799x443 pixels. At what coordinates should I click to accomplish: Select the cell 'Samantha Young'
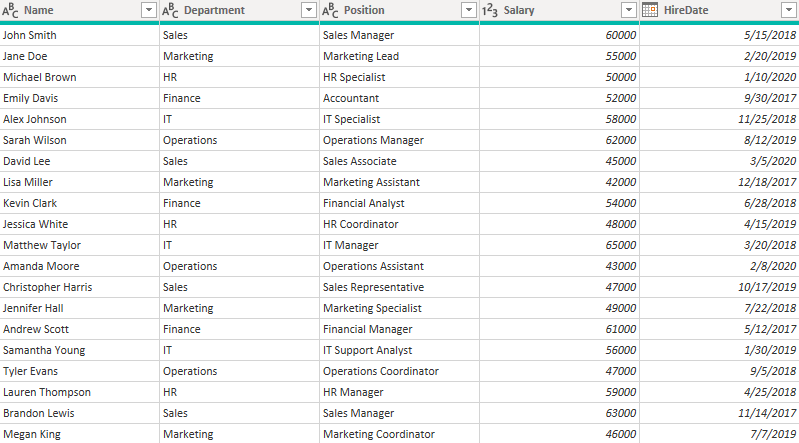pos(79,350)
